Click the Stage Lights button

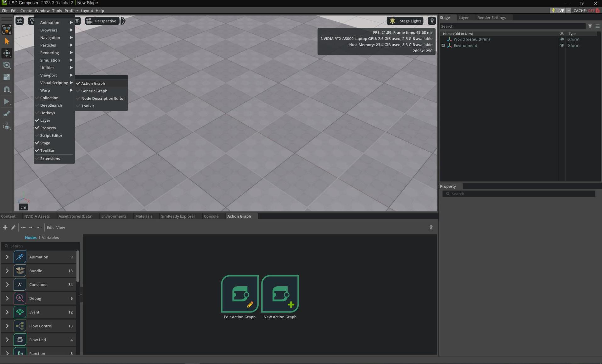405,21
